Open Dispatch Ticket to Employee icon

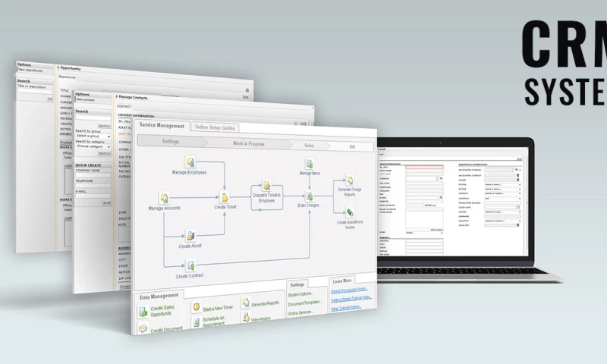click(266, 186)
